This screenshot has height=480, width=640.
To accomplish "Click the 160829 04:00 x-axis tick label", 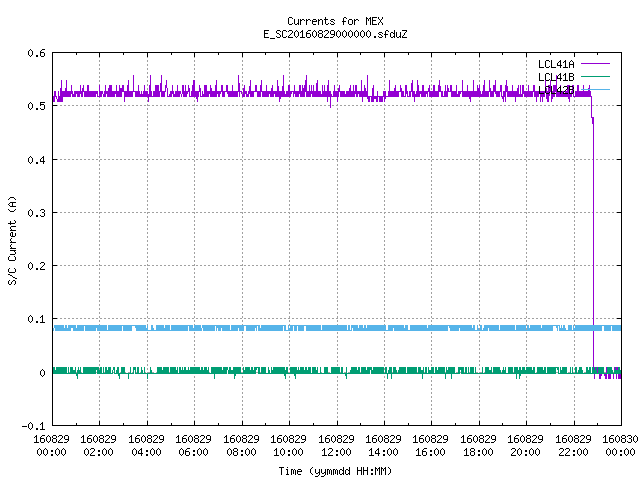I will [146, 445].
